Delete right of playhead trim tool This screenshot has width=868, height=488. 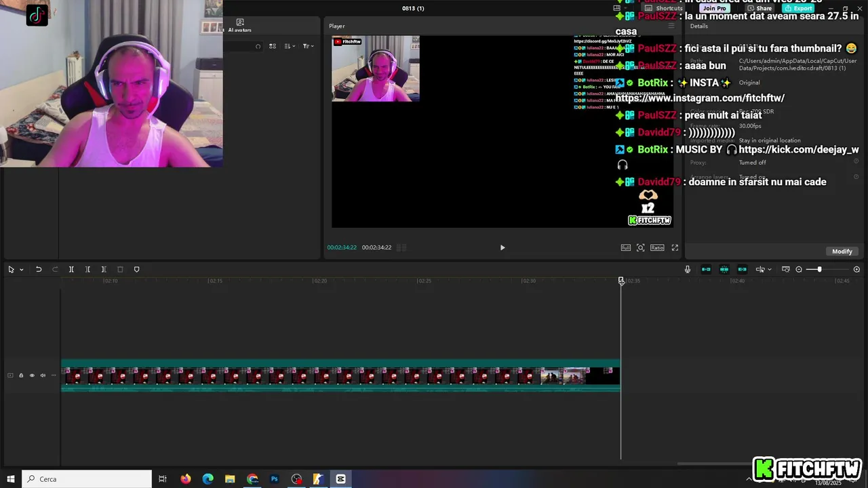(x=104, y=270)
